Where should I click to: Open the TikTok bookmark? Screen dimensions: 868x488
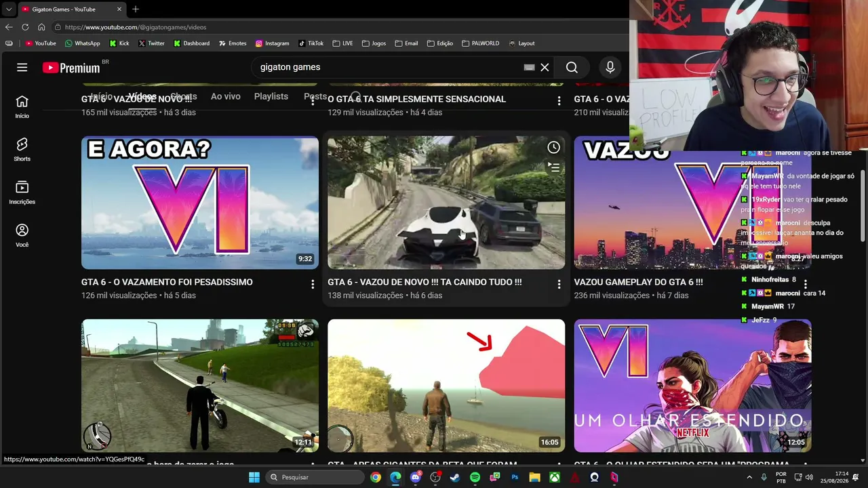point(311,43)
